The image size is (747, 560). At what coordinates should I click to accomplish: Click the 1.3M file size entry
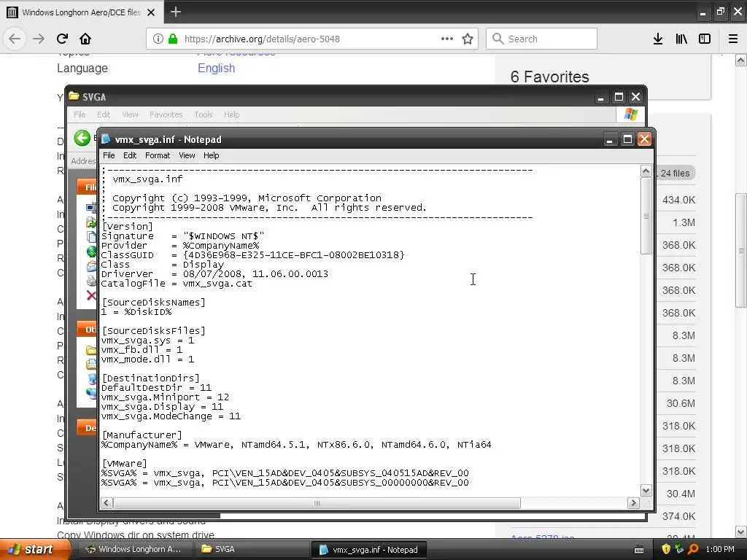coord(684,222)
